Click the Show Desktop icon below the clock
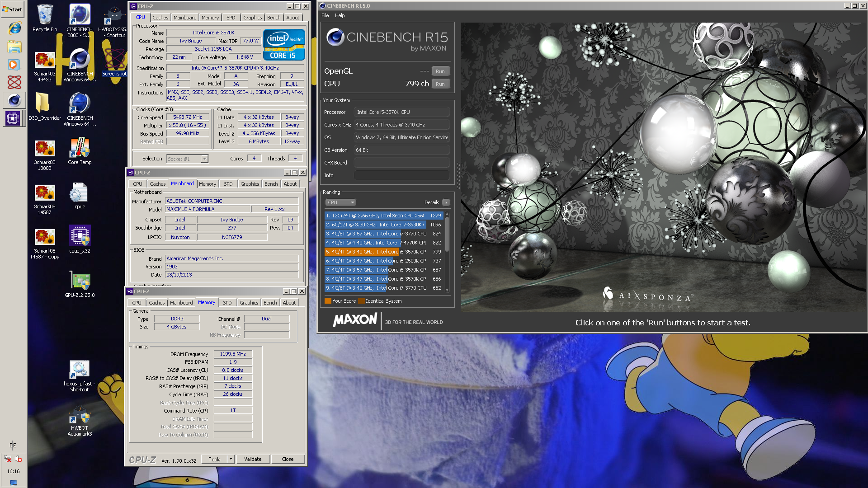This screenshot has height=488, width=868. [13, 483]
